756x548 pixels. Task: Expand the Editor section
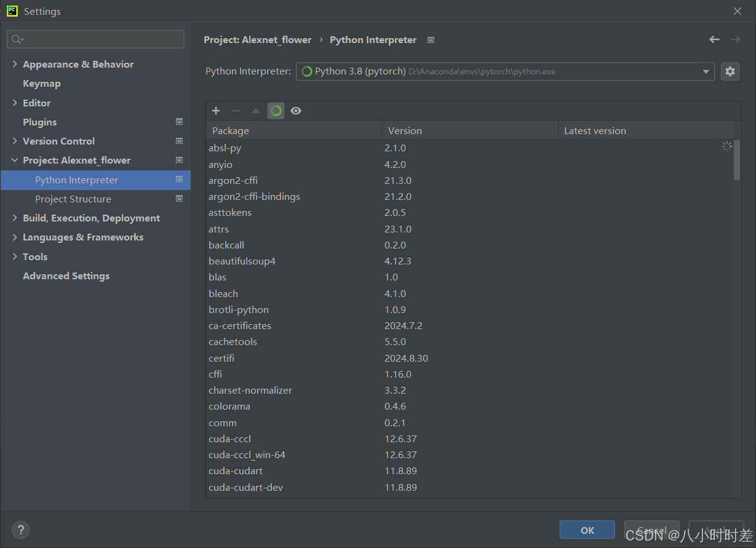[x=15, y=103]
